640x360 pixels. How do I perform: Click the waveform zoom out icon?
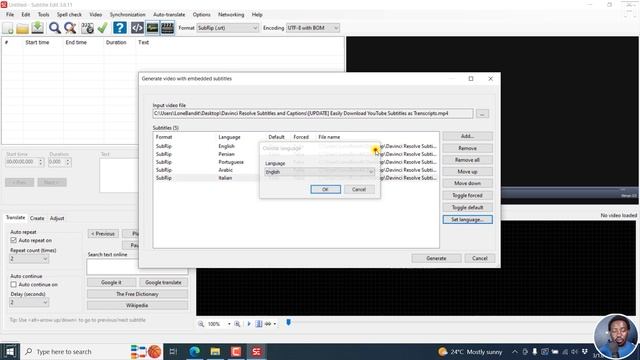pos(201,324)
